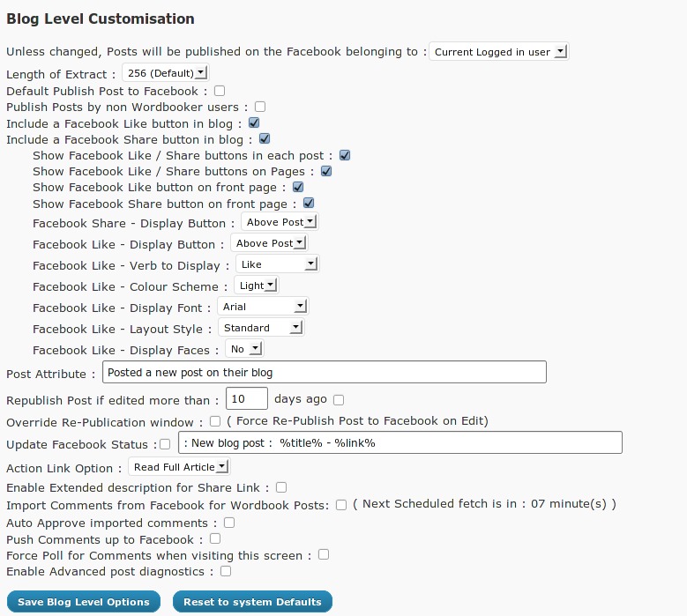Open the Action Link Option dropdown

coord(179,467)
